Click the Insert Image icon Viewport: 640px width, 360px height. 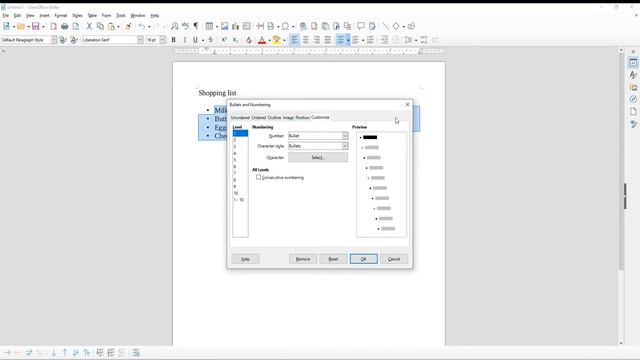[x=224, y=26]
